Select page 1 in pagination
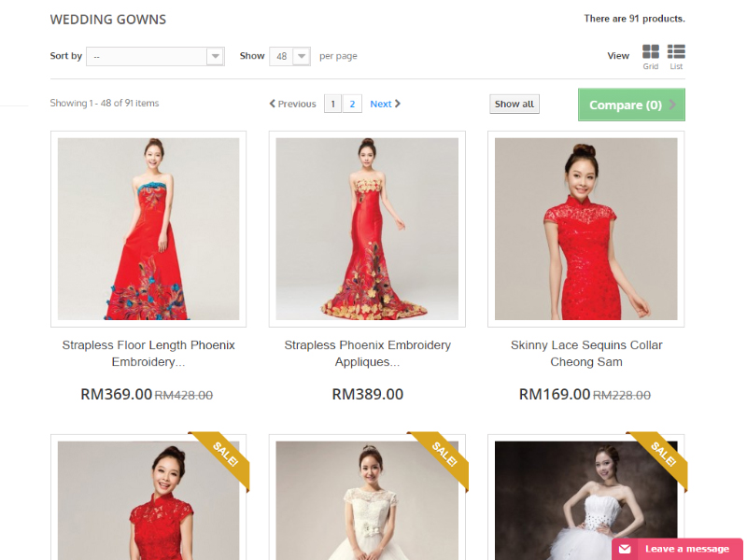The width and height of the screenshot is (747, 560). click(x=333, y=104)
